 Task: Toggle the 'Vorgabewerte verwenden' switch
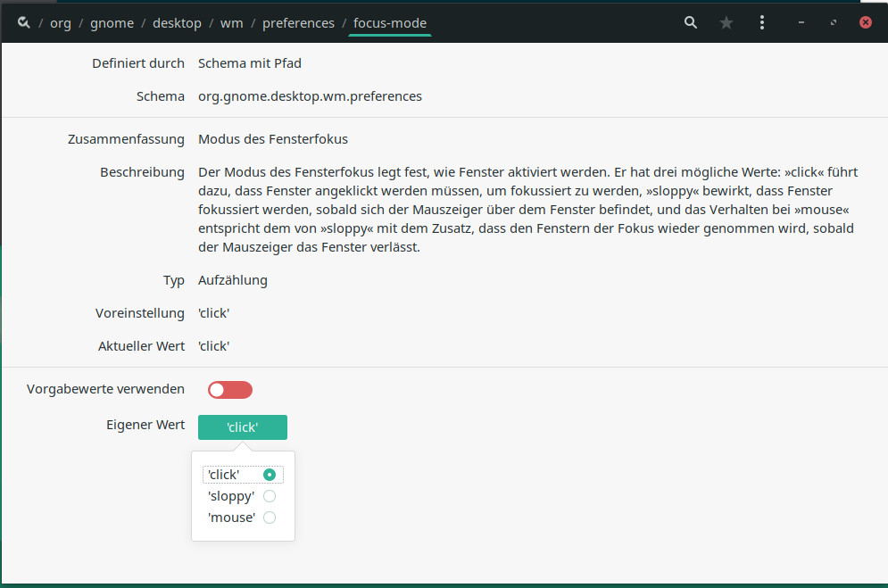(x=230, y=390)
